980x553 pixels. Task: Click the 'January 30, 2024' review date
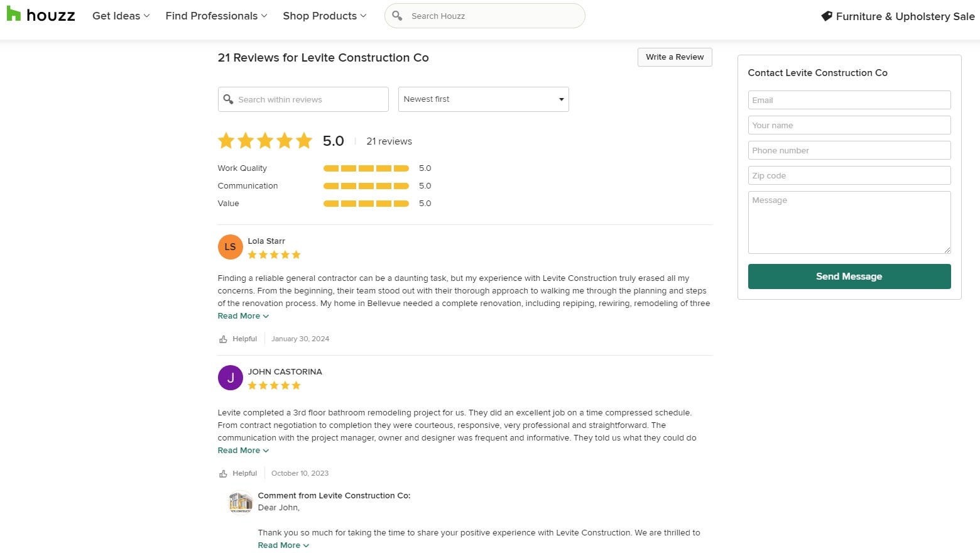click(300, 339)
